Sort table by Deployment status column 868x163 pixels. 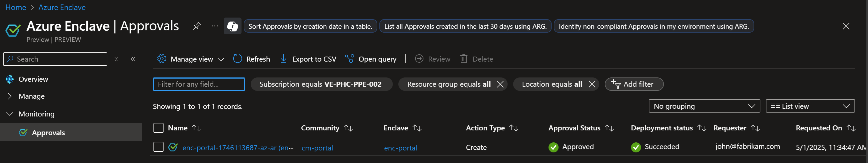[x=701, y=128]
